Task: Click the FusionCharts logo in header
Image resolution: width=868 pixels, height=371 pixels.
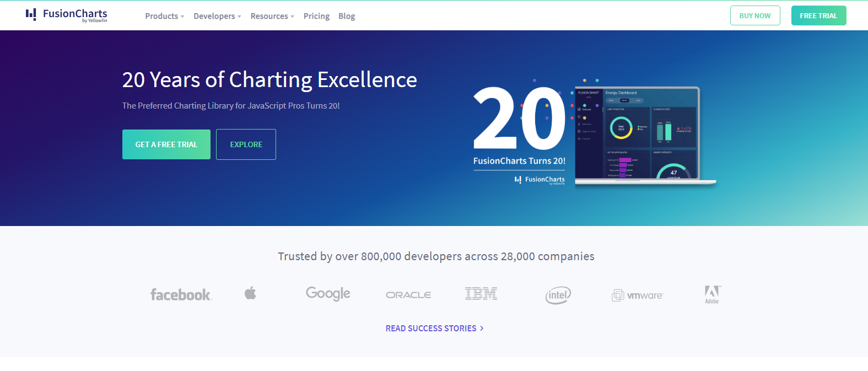Action: [x=66, y=15]
